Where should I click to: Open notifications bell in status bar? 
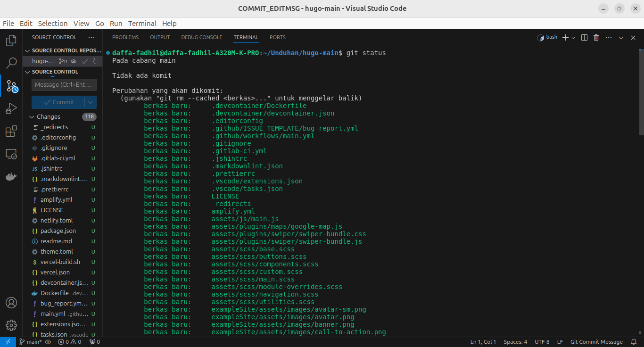tap(634, 342)
